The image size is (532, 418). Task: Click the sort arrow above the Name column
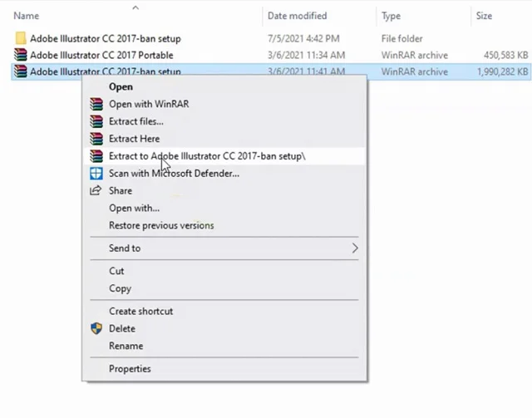point(135,7)
